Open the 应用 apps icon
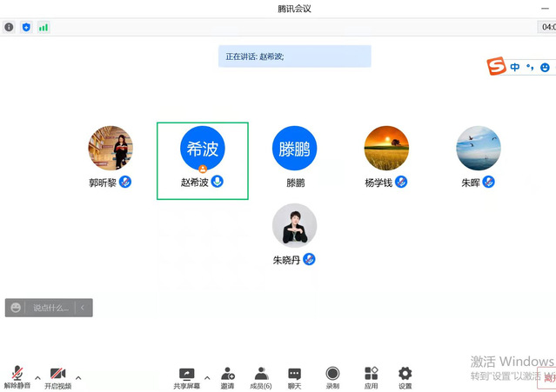 click(x=371, y=375)
